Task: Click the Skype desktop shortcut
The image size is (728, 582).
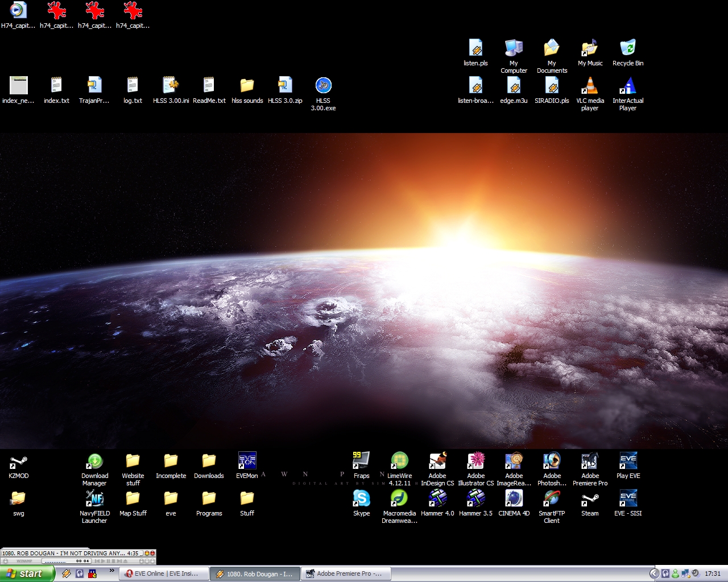Action: pyautogui.click(x=361, y=498)
